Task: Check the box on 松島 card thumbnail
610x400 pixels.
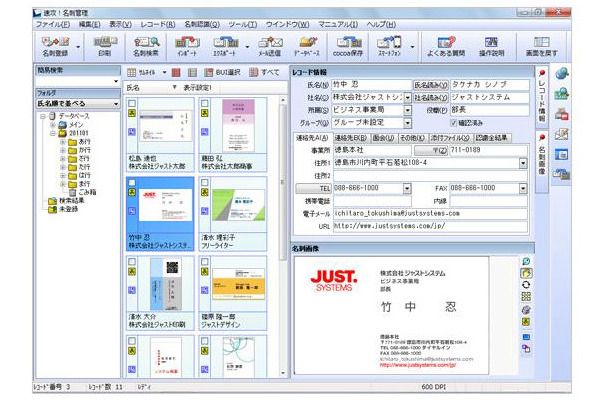Action: 132,104
